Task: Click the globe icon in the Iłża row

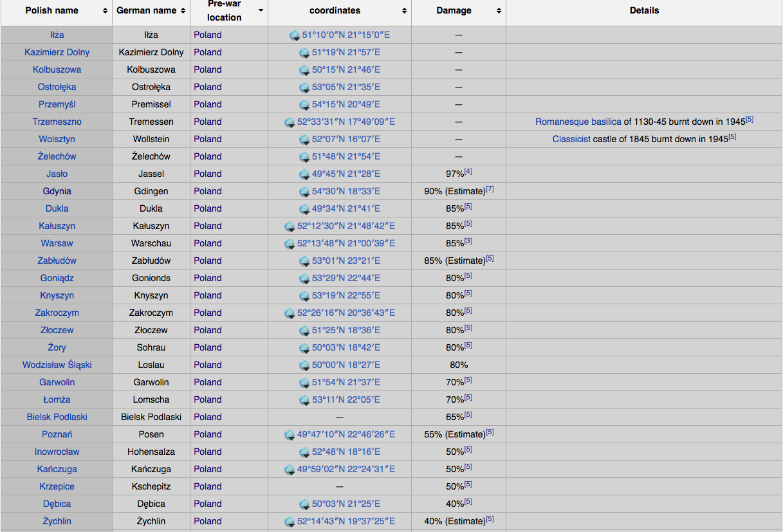Action: [x=295, y=35]
